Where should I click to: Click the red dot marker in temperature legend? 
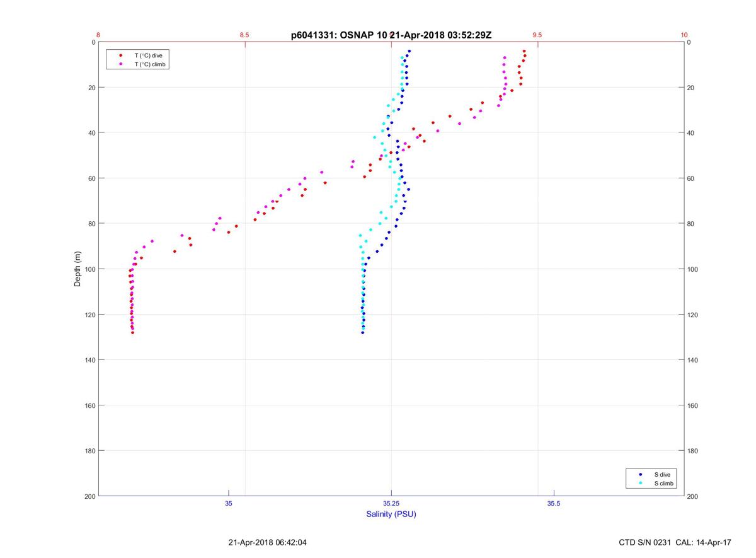coord(120,55)
